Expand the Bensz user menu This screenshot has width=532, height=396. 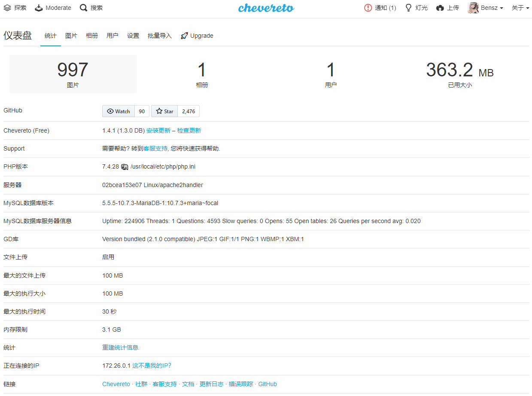click(486, 8)
